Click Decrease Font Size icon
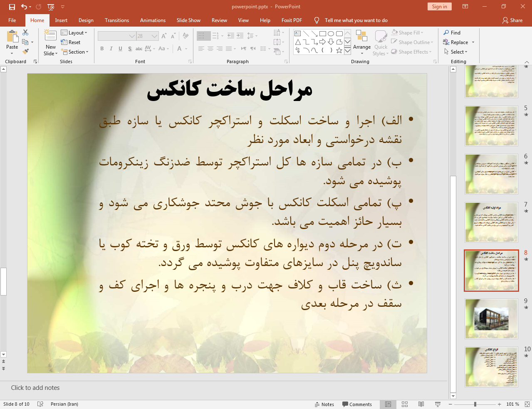Screen dimensions: 532x409 (x=173, y=36)
